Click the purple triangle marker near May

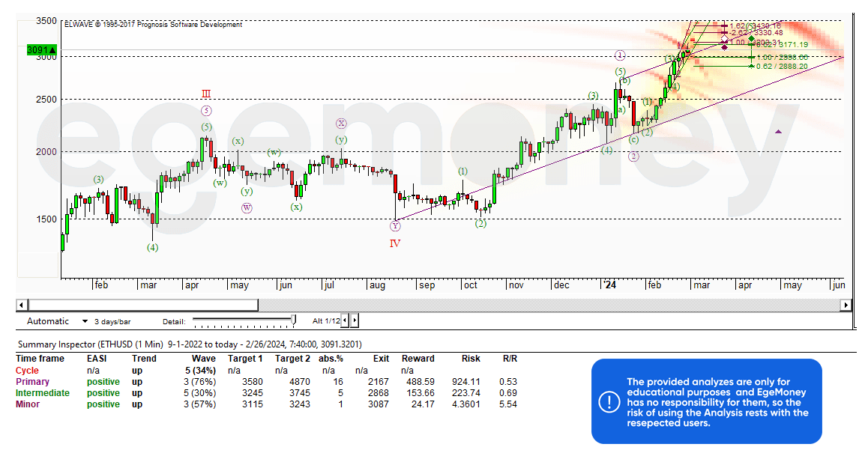tap(778, 132)
